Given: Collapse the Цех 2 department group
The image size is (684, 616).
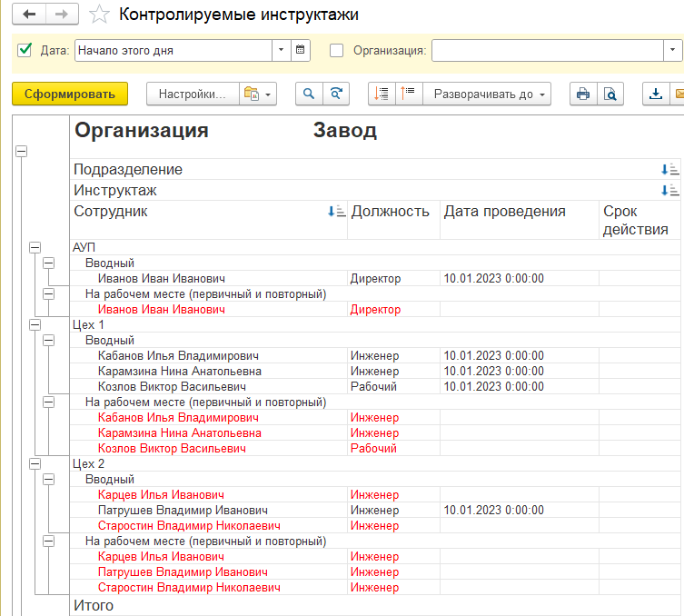Looking at the screenshot, I should tap(35, 463).
